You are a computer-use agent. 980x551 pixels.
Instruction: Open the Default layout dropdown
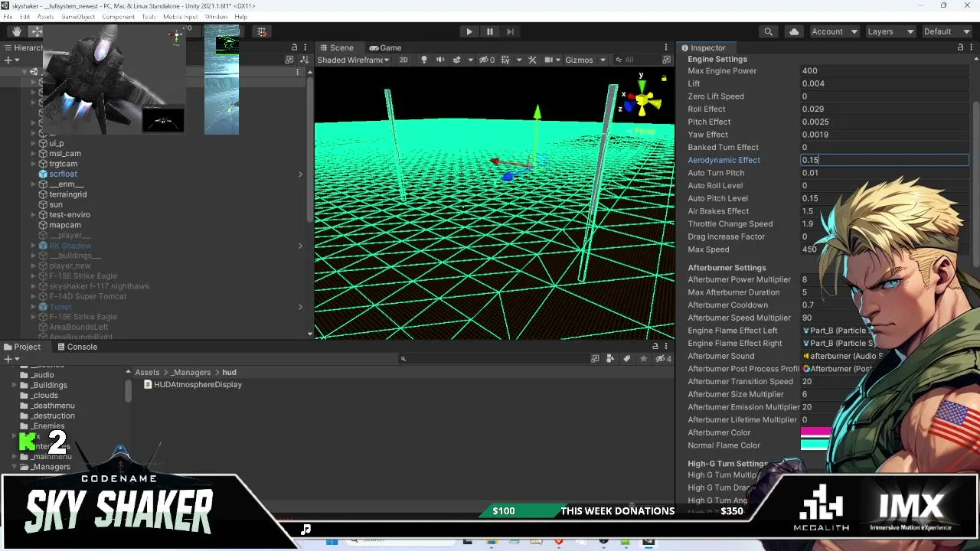pos(946,31)
